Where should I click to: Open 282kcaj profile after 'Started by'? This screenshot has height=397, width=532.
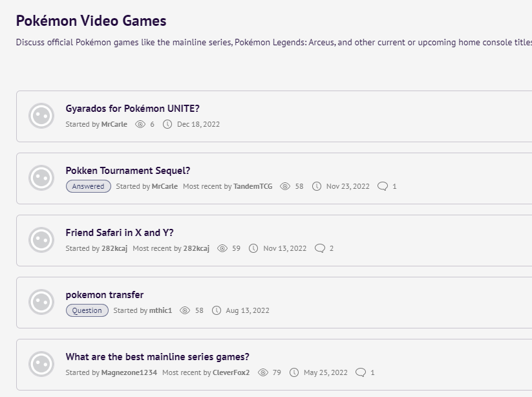[x=114, y=249]
